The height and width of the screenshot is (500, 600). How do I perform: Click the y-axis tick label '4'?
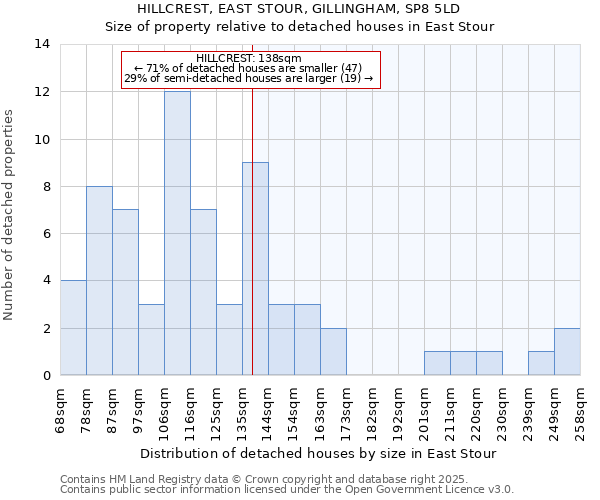pyautogui.click(x=47, y=280)
